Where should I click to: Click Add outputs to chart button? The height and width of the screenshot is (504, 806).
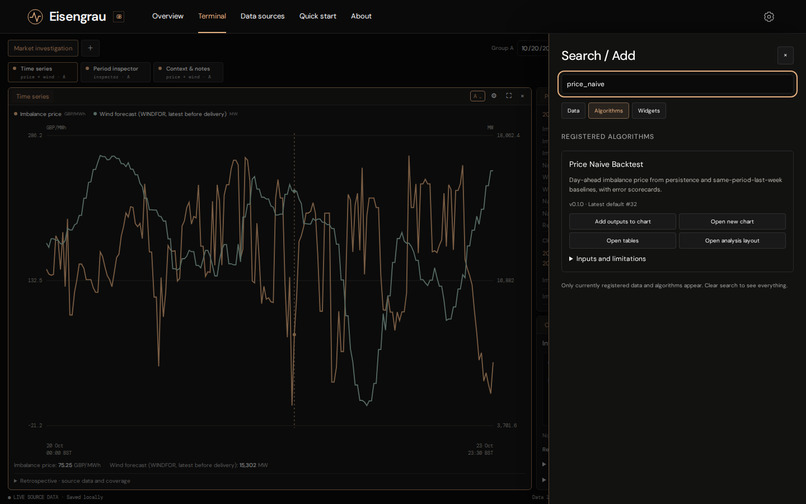pyautogui.click(x=622, y=221)
